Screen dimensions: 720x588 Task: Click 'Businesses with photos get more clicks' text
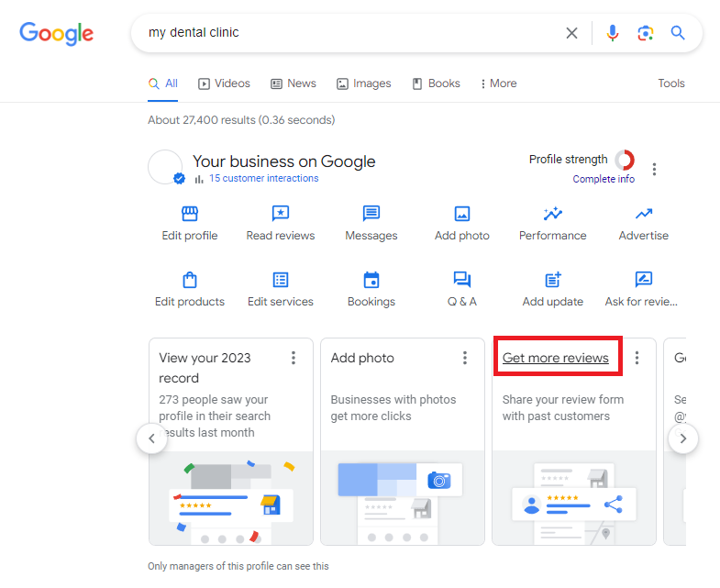(x=393, y=408)
